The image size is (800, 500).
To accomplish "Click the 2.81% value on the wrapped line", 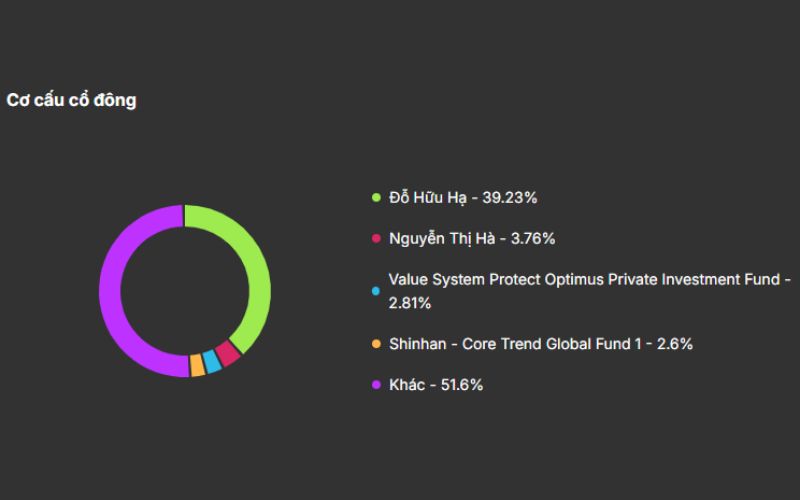I will point(409,303).
